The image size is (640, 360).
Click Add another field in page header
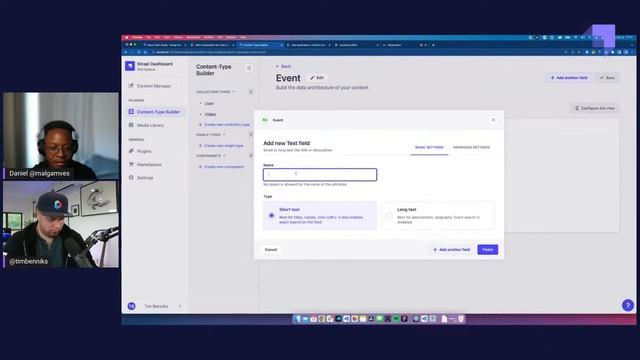click(x=569, y=78)
